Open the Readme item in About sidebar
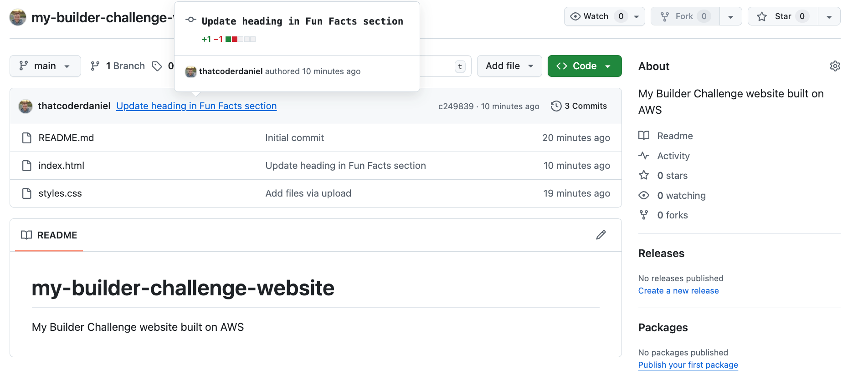868x385 pixels. (675, 136)
